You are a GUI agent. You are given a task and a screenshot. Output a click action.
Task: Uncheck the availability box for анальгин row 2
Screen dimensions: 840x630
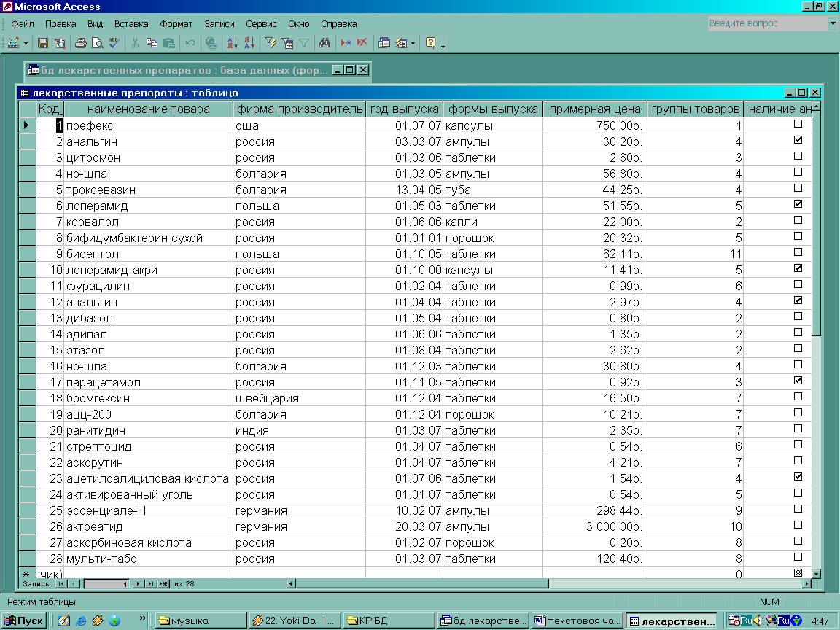(x=798, y=140)
